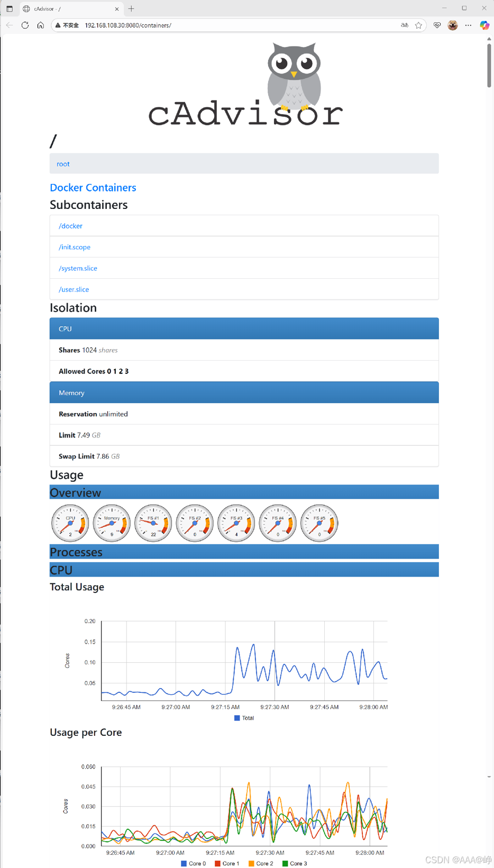This screenshot has height=868, width=494.
Task: Click the Allowed Cores 0 1 2 3 row
Action: pyautogui.click(x=244, y=371)
